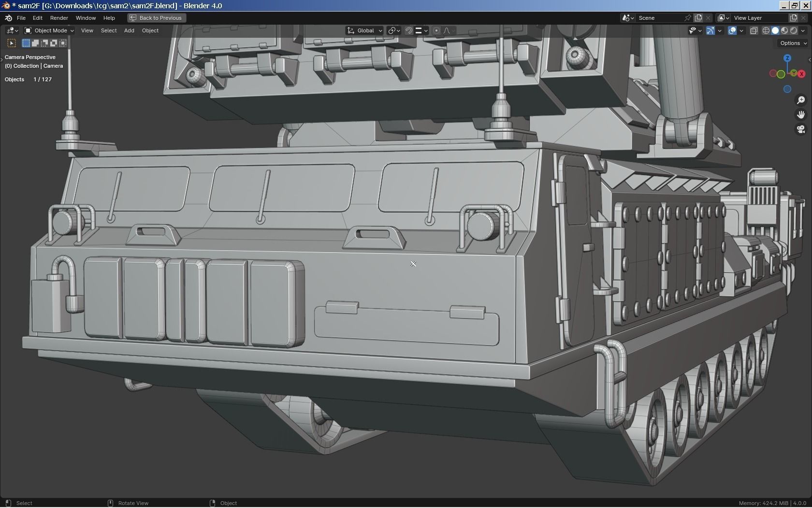Open the transform pivot point dropdown
Viewport: 812px width, 508px height.
coord(394,30)
